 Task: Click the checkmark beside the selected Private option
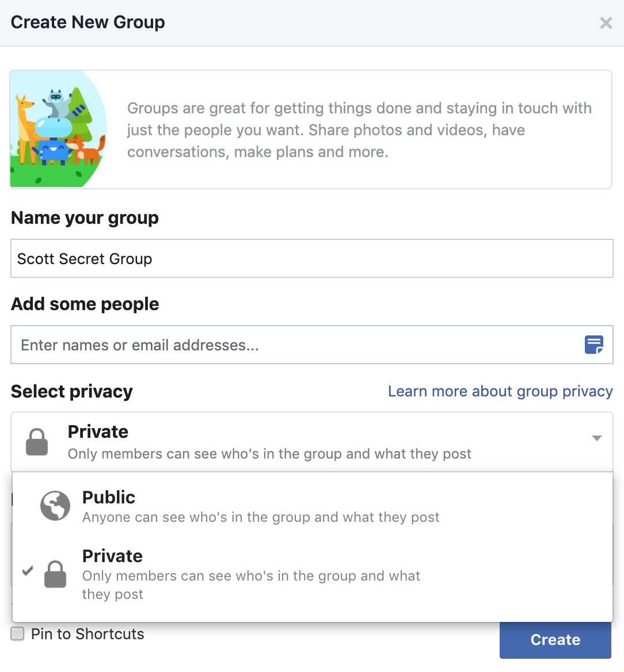26,571
